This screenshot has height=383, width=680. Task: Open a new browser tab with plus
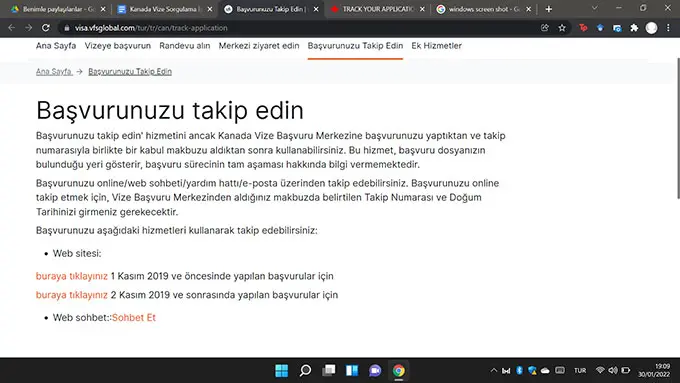549,9
